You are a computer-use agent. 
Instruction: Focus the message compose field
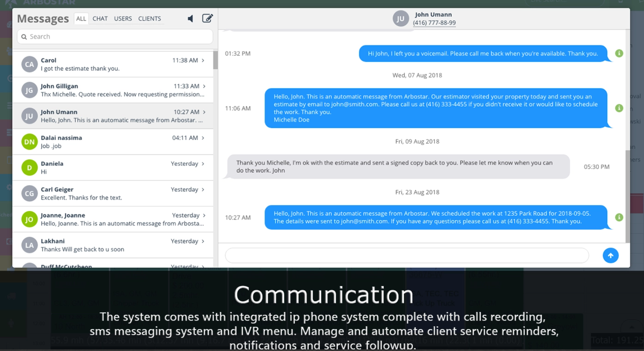coord(407,255)
